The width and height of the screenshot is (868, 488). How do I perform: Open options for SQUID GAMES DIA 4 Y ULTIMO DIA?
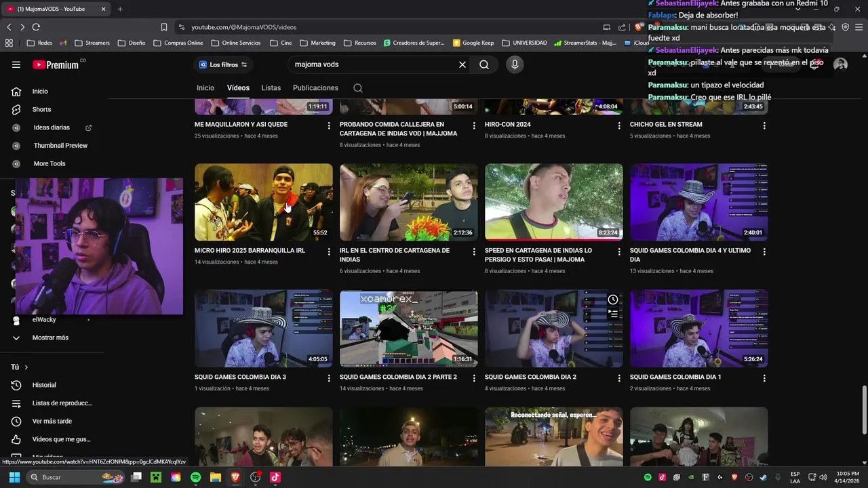click(764, 251)
